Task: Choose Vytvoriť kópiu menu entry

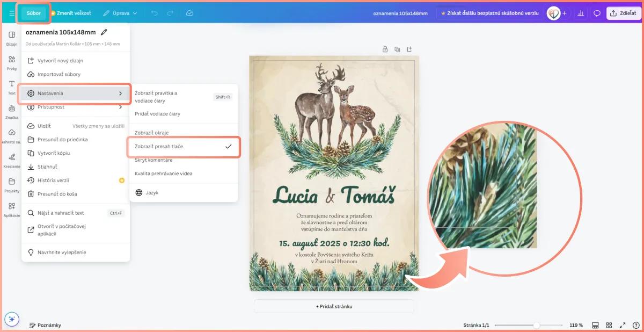Action: (54, 153)
